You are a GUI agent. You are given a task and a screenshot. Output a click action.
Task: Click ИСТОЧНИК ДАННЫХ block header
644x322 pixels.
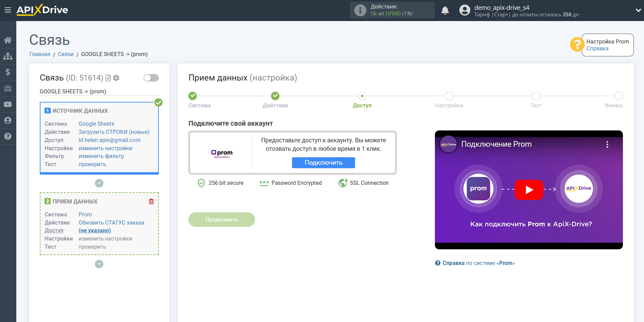[x=80, y=111]
